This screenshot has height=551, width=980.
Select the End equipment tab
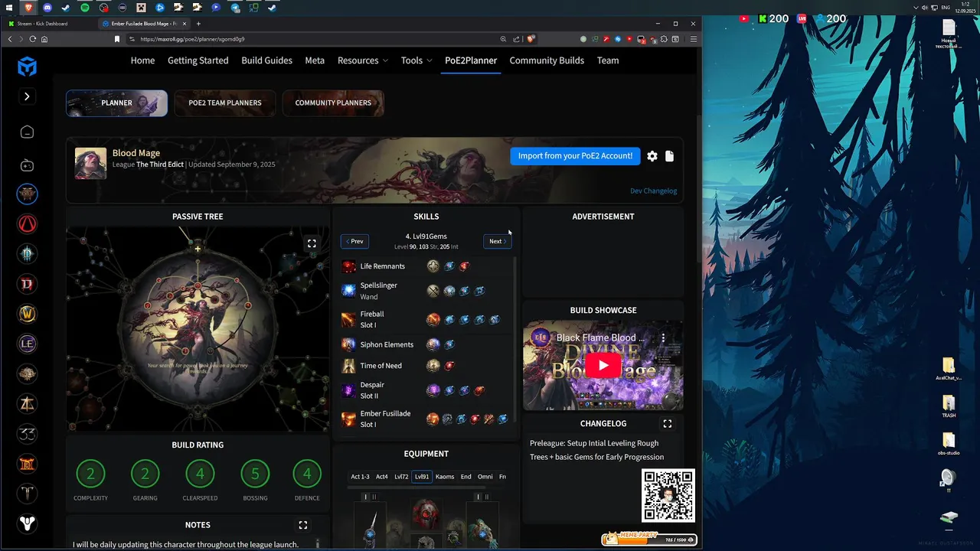pos(465,477)
